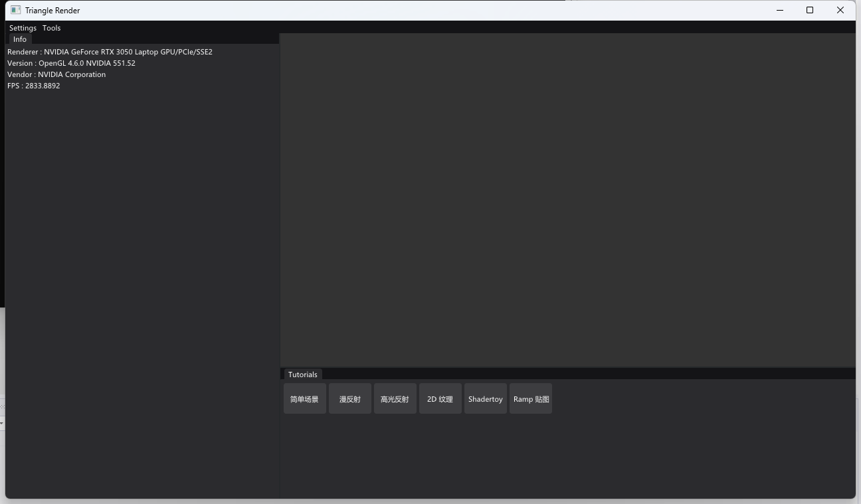861x504 pixels.
Task: Open the Settings menu
Action: (x=23, y=28)
